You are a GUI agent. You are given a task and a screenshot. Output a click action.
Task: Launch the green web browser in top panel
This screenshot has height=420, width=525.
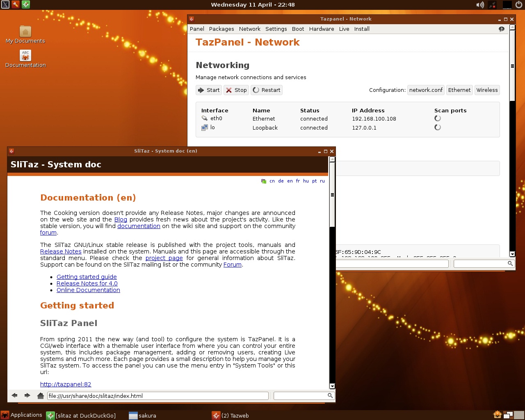26,5
